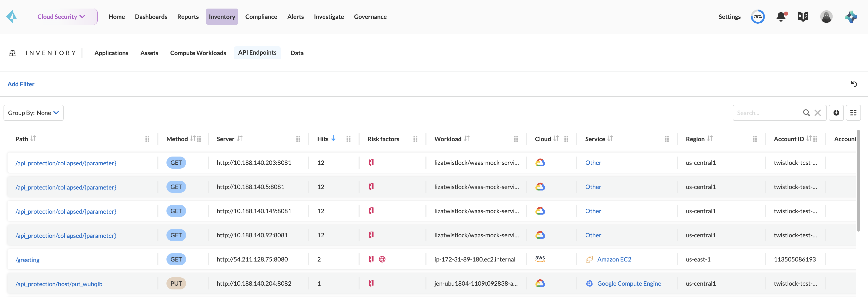
Task: Toggle Hits column sort direction
Action: 333,138
